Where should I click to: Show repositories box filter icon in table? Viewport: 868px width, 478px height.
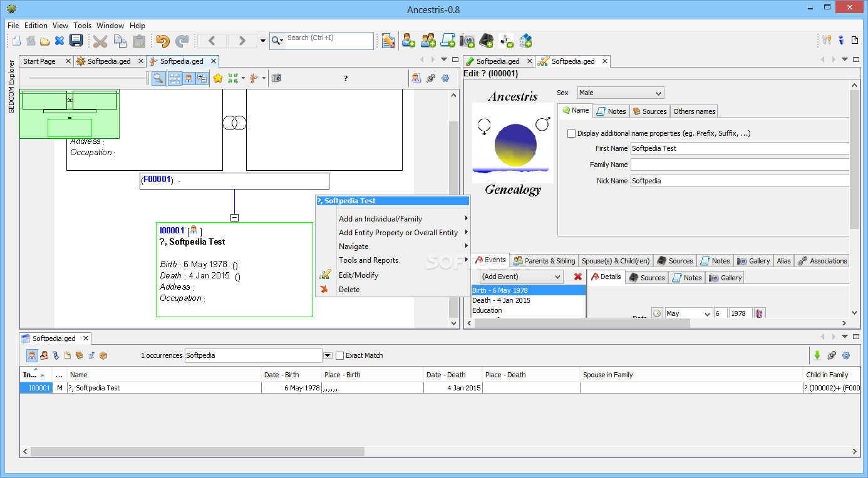point(103,355)
